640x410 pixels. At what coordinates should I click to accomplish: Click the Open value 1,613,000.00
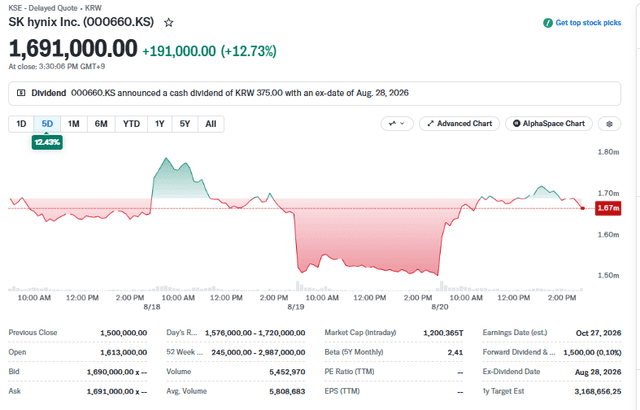pos(124,352)
